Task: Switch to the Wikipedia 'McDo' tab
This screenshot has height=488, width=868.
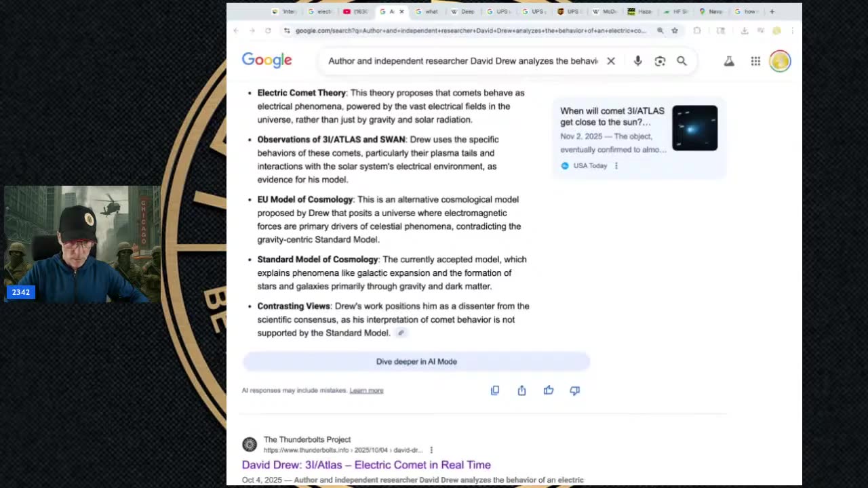Action: tap(604, 12)
